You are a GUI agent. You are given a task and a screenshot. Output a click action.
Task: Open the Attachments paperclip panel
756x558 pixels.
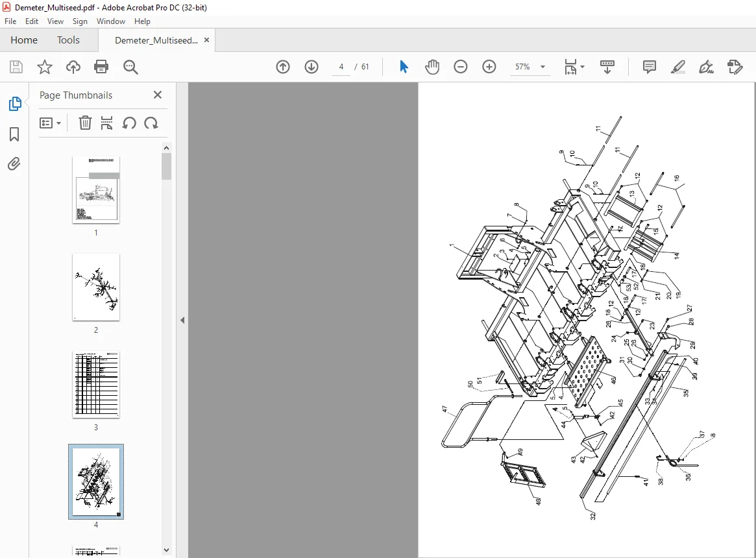(x=14, y=164)
